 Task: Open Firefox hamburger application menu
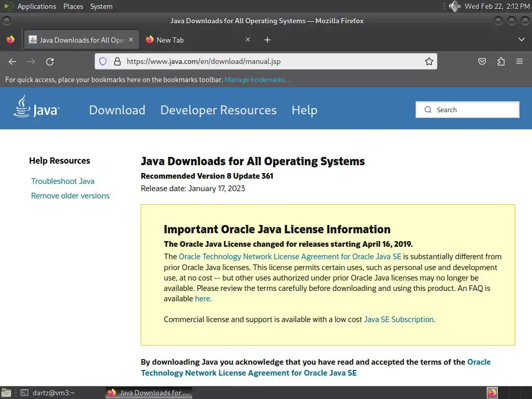tap(520, 61)
